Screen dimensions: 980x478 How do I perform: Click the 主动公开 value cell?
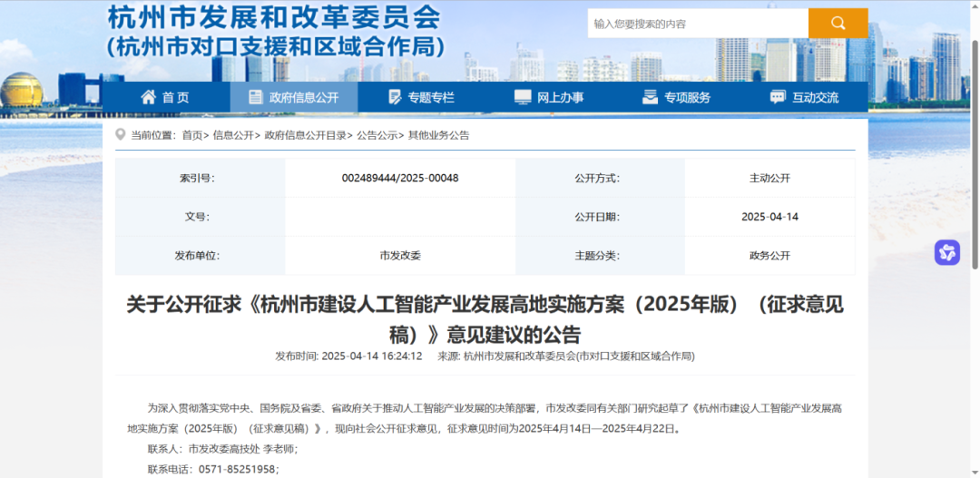770,178
